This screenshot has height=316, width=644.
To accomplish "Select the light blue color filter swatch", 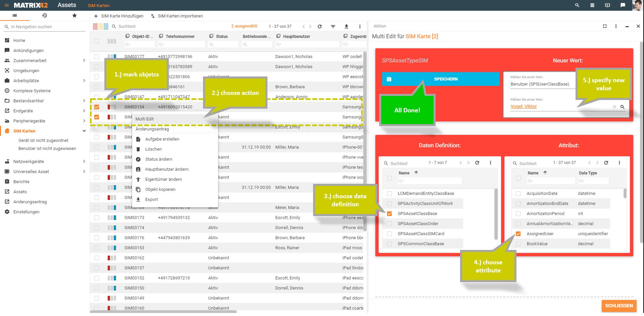I will [106, 26].
